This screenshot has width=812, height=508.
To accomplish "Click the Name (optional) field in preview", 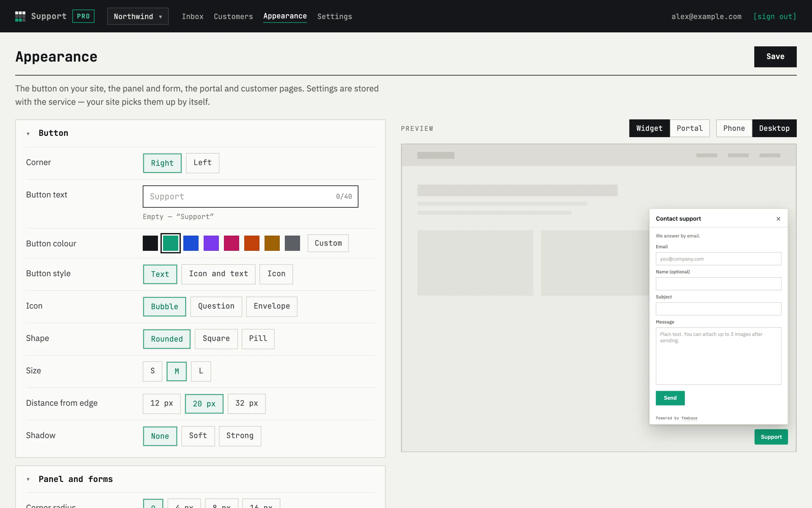I will [718, 284].
